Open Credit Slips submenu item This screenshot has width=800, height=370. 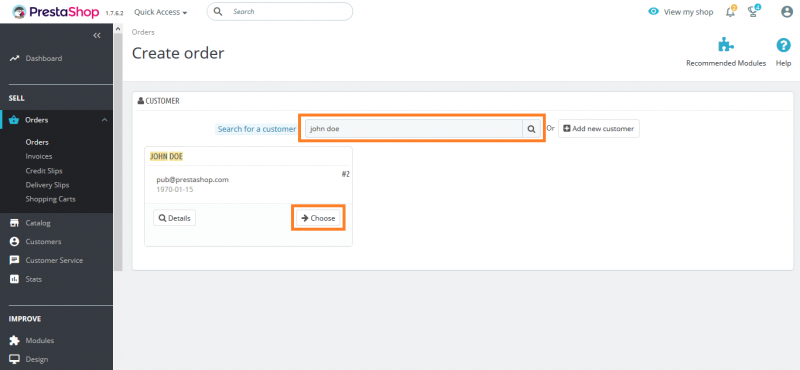[44, 170]
